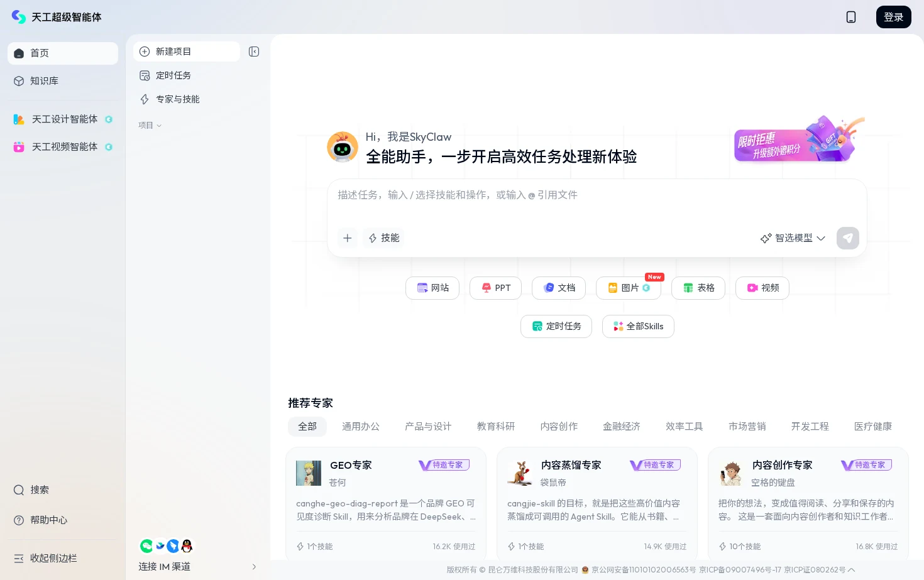Open 知识库 in the sidebar
924x580 pixels.
tap(63, 81)
